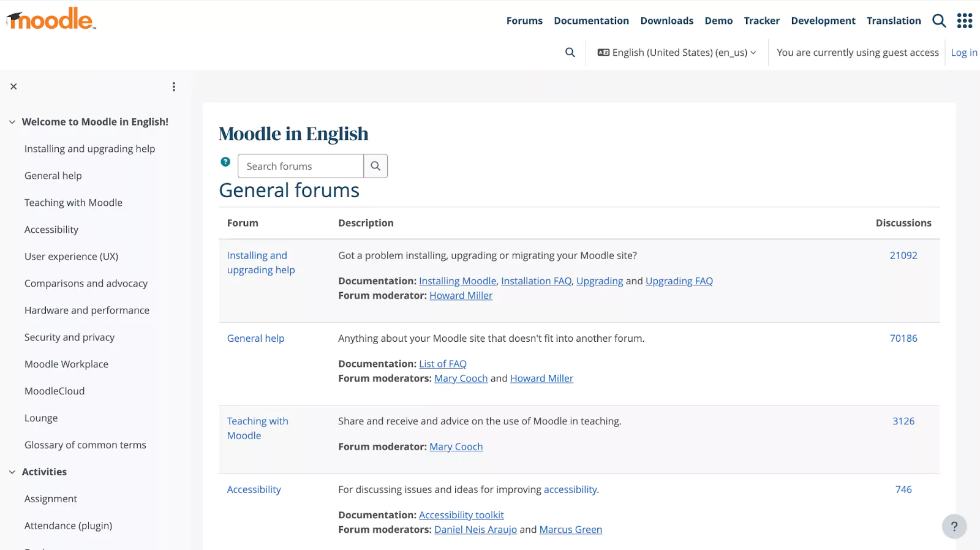Open the inline accessibility glossary link
The image size is (980, 550).
point(570,489)
